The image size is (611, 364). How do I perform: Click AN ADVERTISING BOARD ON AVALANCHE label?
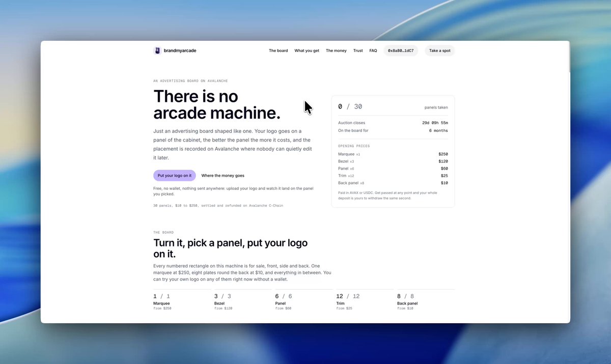coord(190,81)
